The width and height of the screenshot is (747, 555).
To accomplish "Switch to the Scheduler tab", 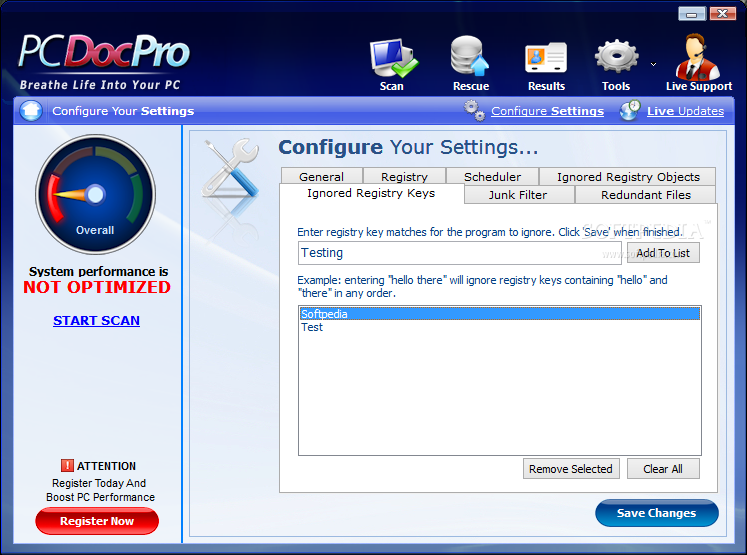I will click(492, 176).
